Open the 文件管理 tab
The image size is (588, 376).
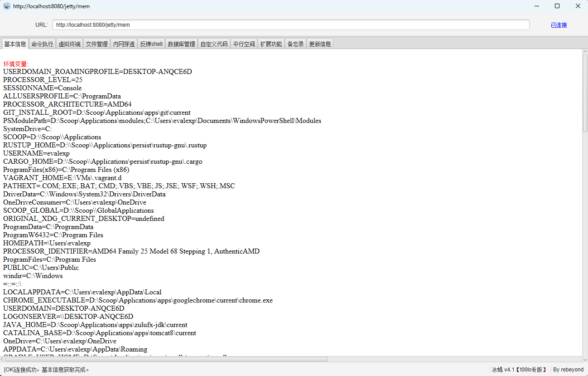click(97, 44)
